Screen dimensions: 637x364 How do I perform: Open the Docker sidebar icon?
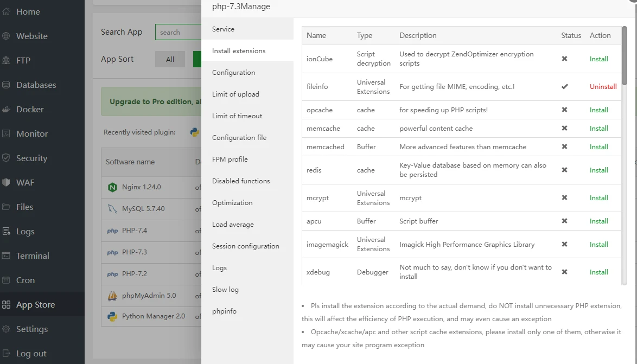pos(7,109)
